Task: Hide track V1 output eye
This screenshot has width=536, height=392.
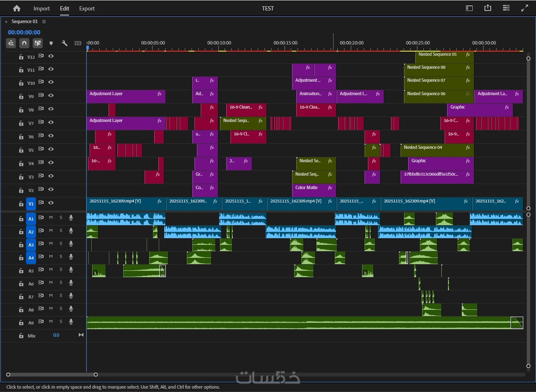Action: click(51, 203)
